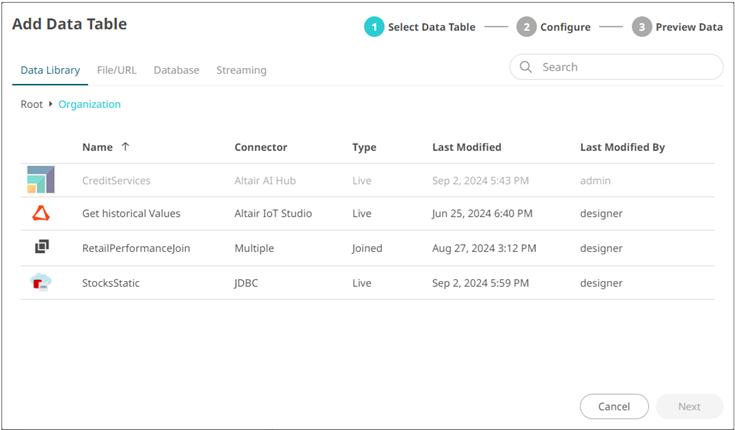Click the Next button
The height and width of the screenshot is (430, 735).
[689, 407]
